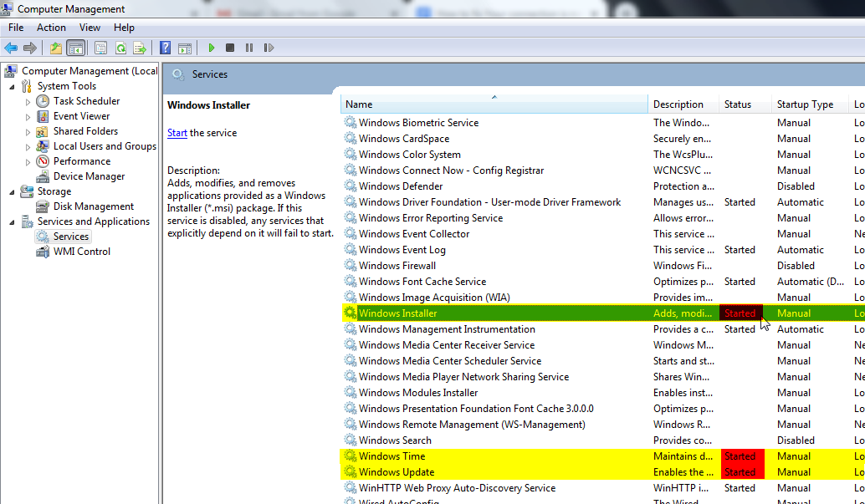865x504 pixels.
Task: Open the Action menu
Action: pyautogui.click(x=51, y=27)
